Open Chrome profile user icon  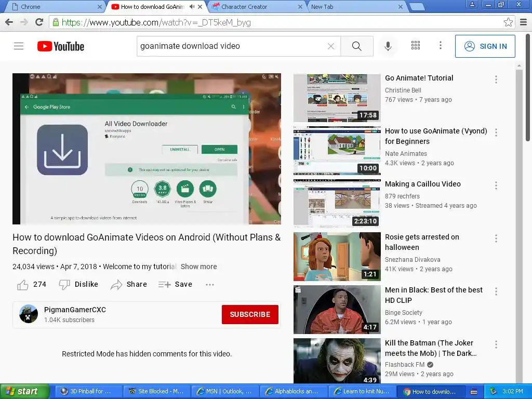tap(472, 4)
